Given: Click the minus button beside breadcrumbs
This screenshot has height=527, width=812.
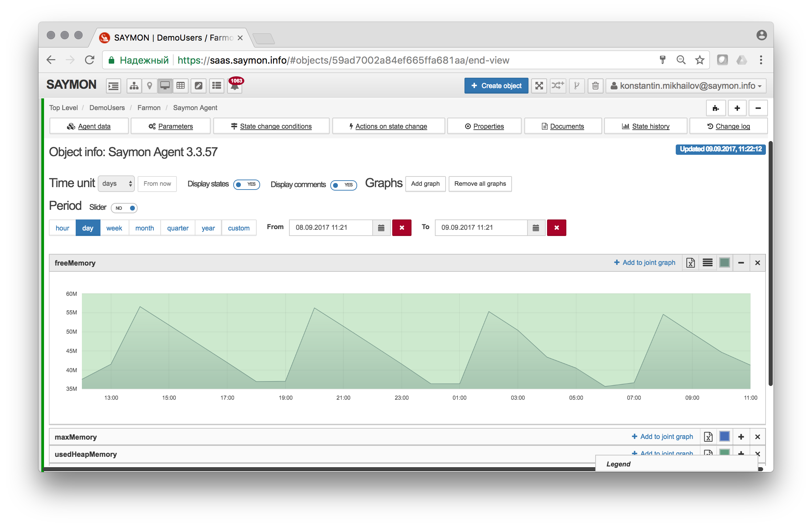Looking at the screenshot, I should click(x=758, y=108).
